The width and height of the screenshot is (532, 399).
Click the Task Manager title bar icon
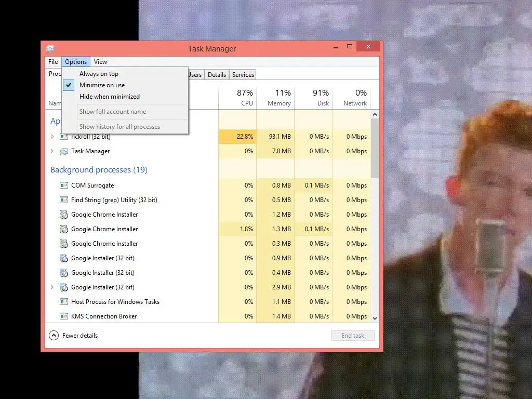50,48
